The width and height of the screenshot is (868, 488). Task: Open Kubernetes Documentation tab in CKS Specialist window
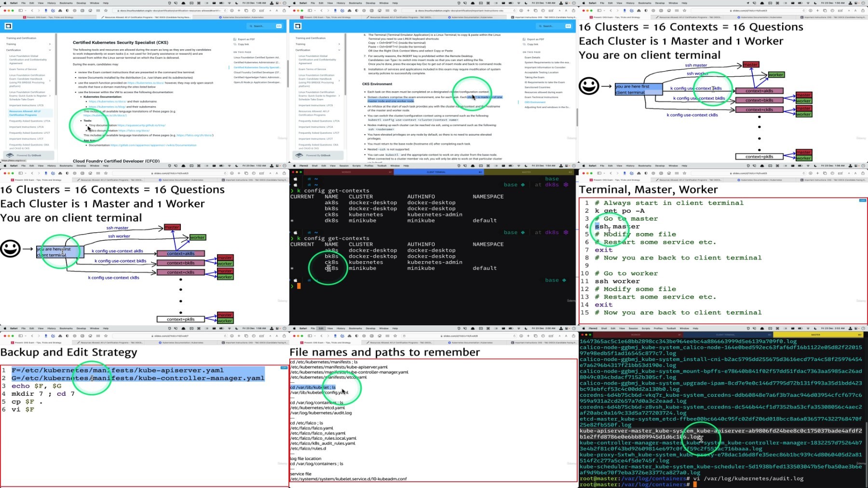pyautogui.click(x=242, y=17)
